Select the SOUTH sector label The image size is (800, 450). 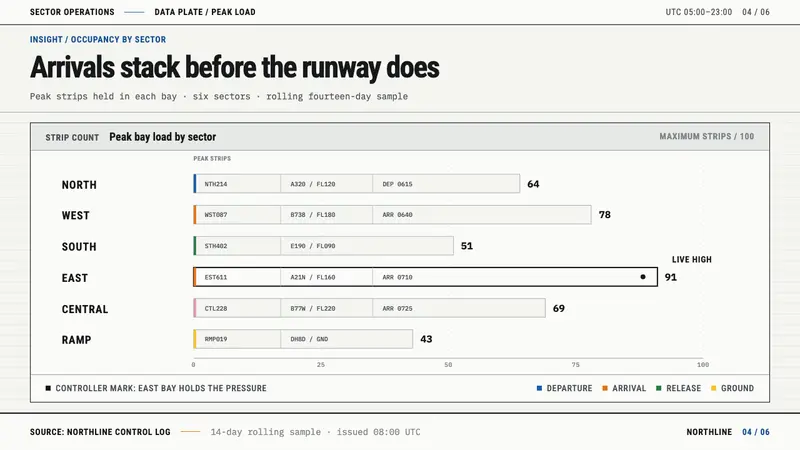tap(79, 246)
